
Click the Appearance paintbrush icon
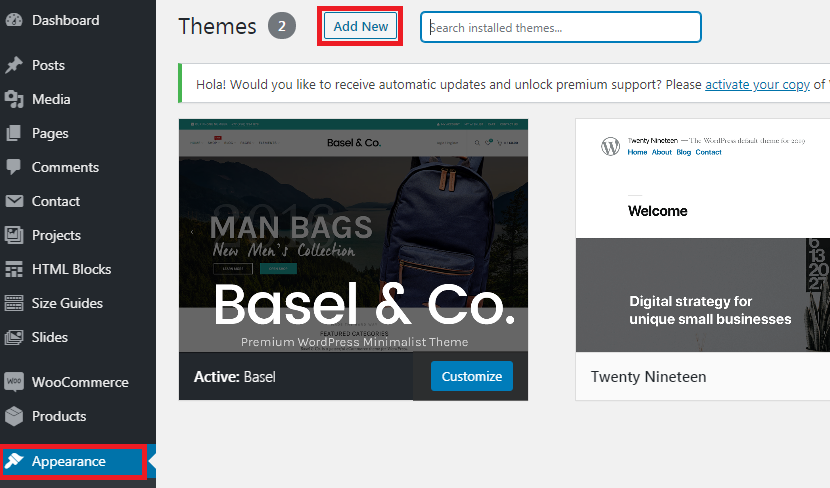[14, 461]
